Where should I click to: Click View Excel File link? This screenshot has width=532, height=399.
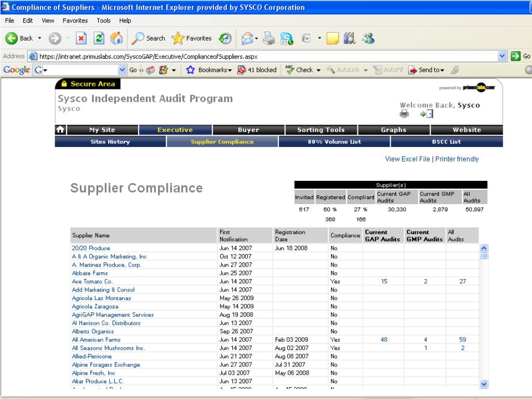coord(407,159)
